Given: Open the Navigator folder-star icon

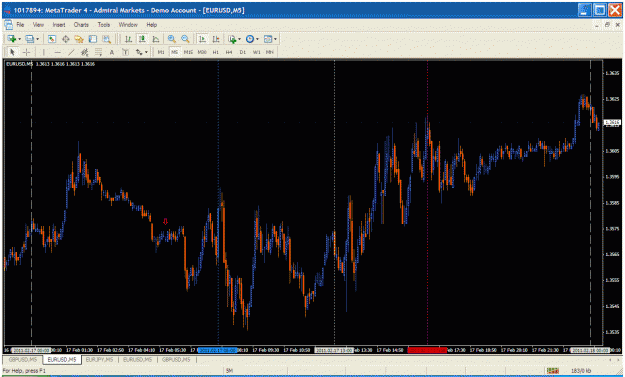Looking at the screenshot, I should 79,39.
